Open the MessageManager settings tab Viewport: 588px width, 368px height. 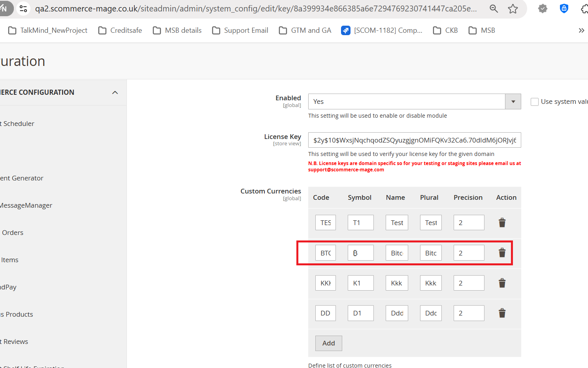pyautogui.click(x=26, y=205)
